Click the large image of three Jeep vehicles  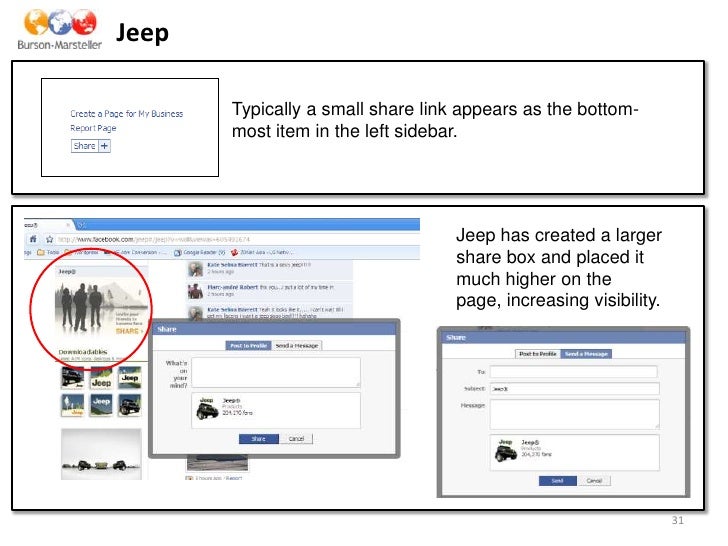(x=101, y=454)
